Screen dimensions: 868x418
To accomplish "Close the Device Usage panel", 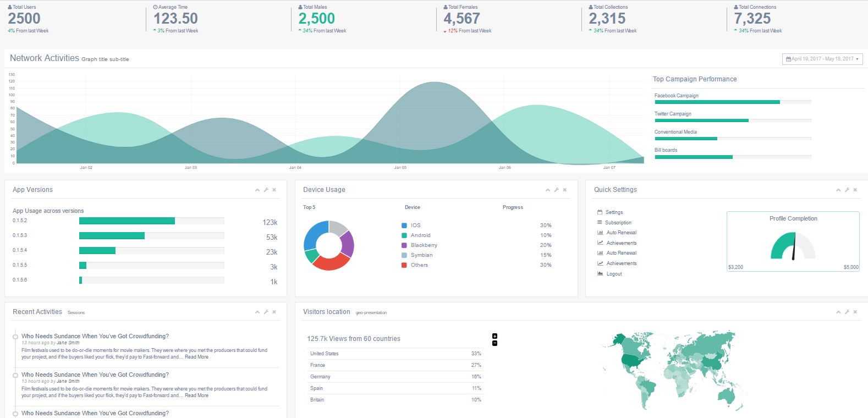I will tap(564, 190).
